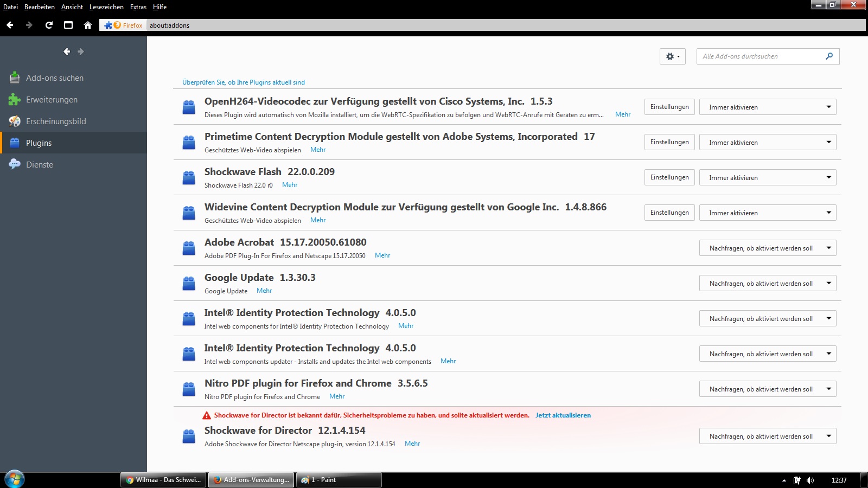868x488 pixels.
Task: Select Add-ons suchen in sidebar
Action: pyautogui.click(x=73, y=78)
